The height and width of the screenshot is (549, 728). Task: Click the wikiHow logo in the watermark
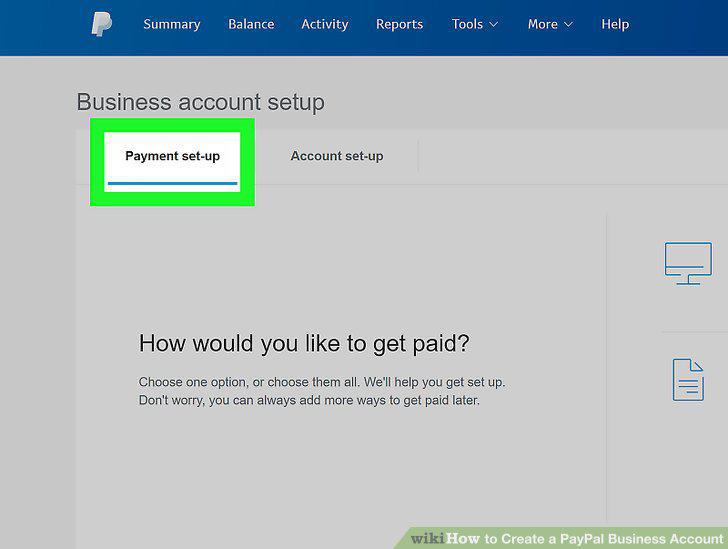pos(445,538)
